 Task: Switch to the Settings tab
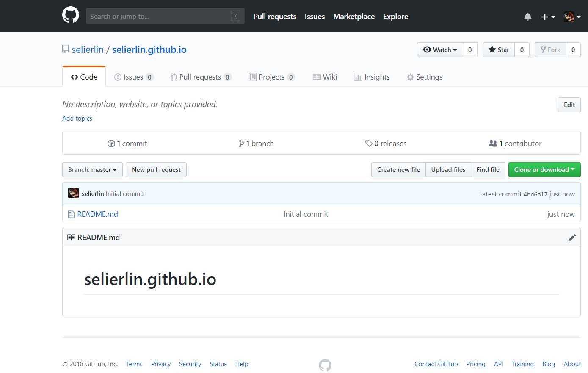pyautogui.click(x=424, y=77)
